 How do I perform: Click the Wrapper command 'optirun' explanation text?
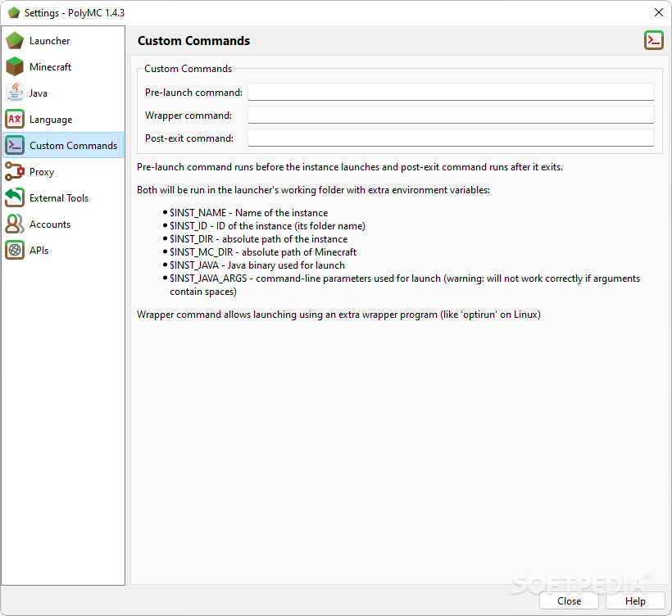coord(338,315)
